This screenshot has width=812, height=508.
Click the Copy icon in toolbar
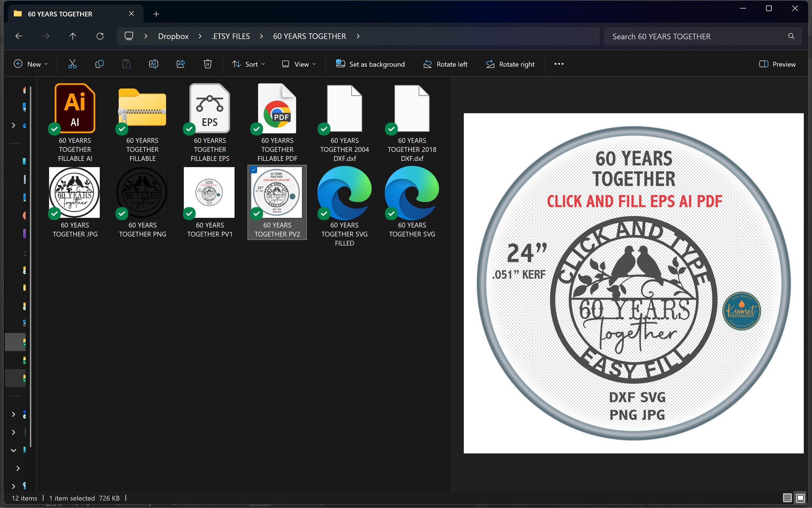click(99, 64)
